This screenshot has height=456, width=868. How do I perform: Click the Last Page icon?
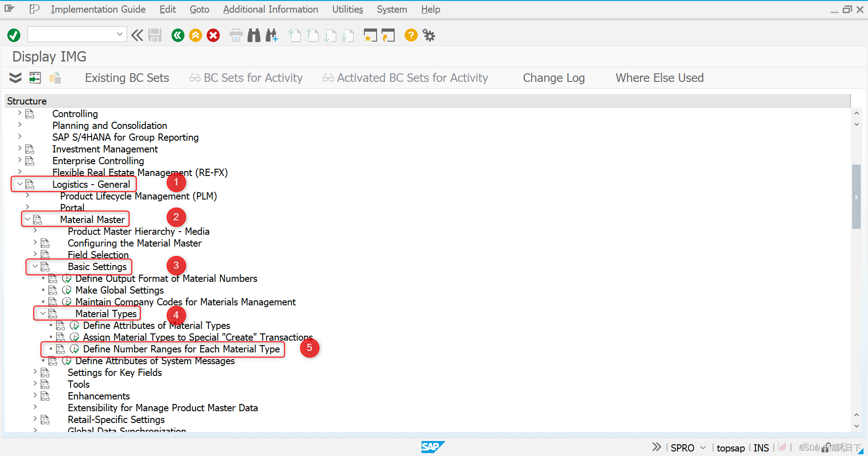(348, 35)
